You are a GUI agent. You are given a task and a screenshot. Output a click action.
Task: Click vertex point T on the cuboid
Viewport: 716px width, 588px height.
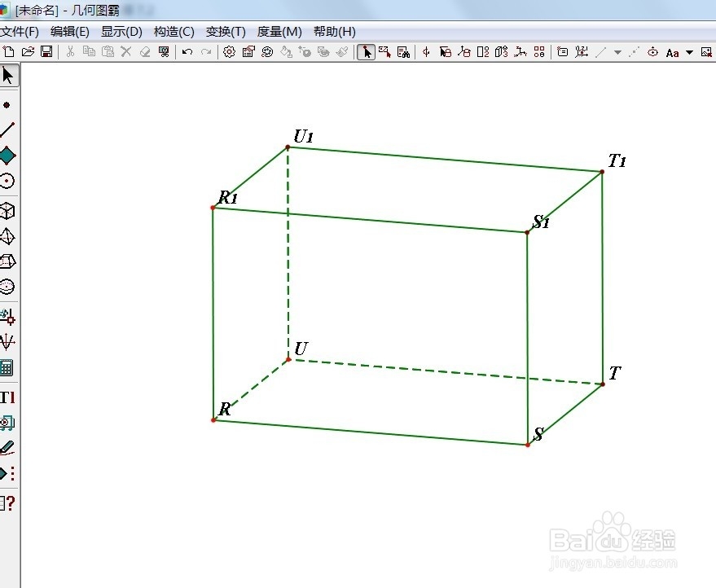(x=603, y=384)
